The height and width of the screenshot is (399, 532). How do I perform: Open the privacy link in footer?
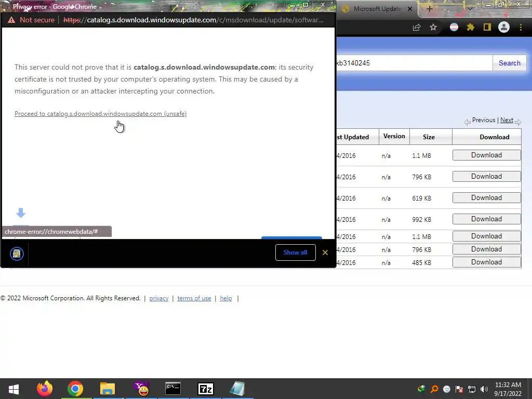click(x=159, y=298)
